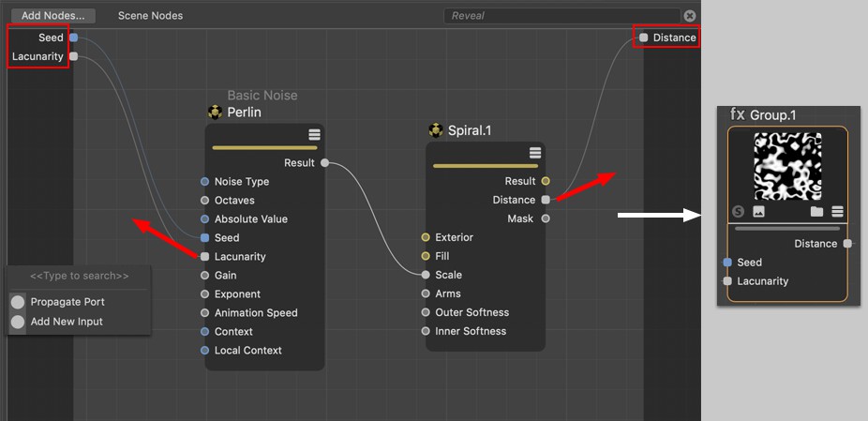This screenshot has width=868, height=421.
Task: Click the Spiral.1 node type icon
Action: pos(436,130)
